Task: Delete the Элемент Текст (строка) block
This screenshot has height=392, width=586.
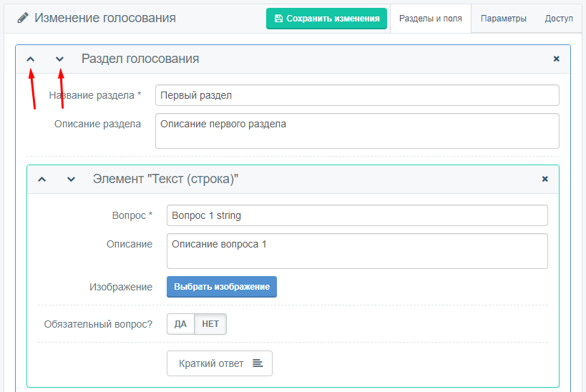Action: pos(545,179)
